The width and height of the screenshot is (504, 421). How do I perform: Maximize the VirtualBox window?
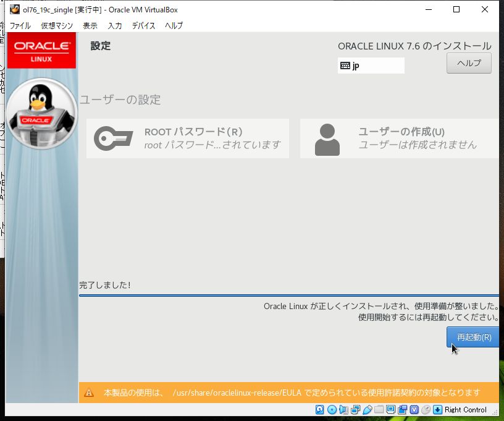456,10
